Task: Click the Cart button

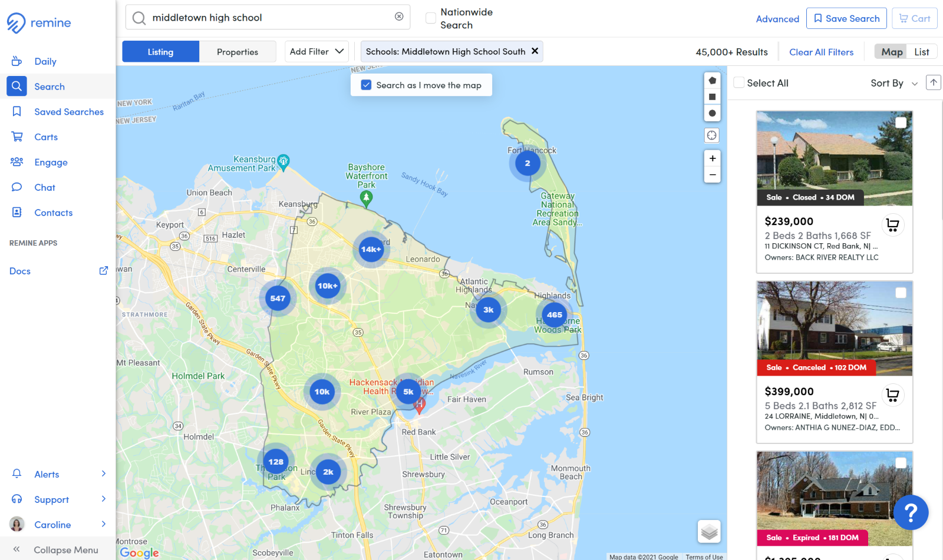Action: click(914, 18)
